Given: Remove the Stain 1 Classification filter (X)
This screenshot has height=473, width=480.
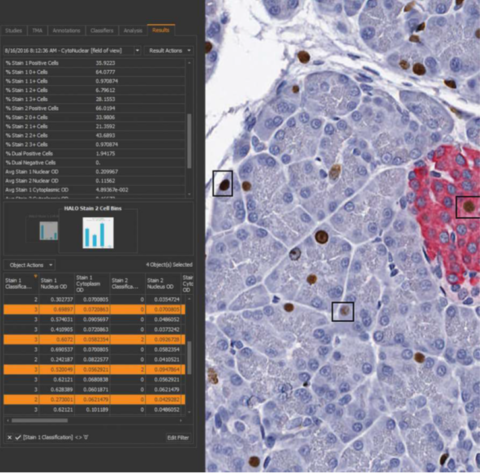Looking at the screenshot, I should tap(10, 437).
